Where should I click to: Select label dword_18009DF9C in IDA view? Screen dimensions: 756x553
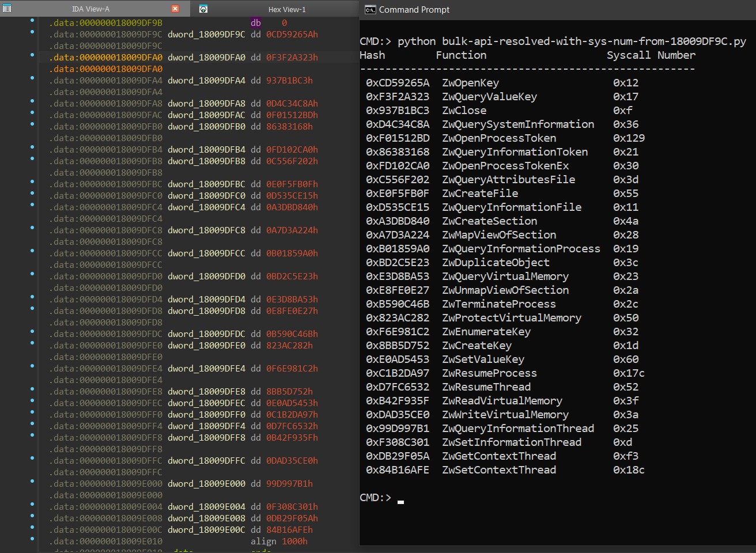point(206,35)
